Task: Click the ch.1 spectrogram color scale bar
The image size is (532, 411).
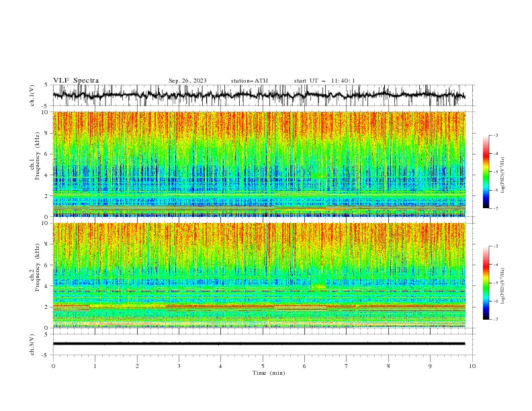Action: click(x=486, y=172)
